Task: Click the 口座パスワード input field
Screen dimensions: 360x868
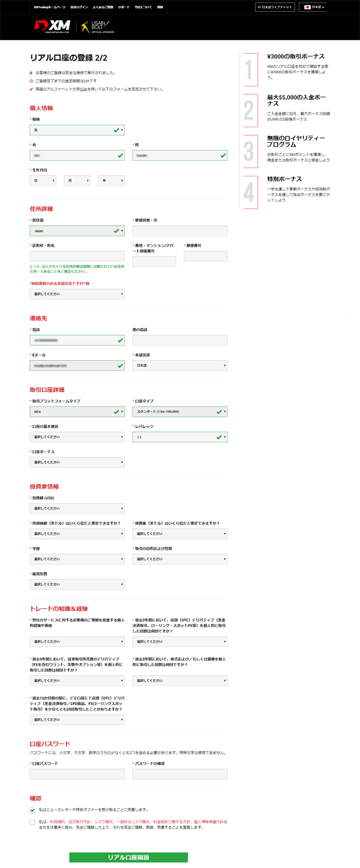Action: pos(77,774)
